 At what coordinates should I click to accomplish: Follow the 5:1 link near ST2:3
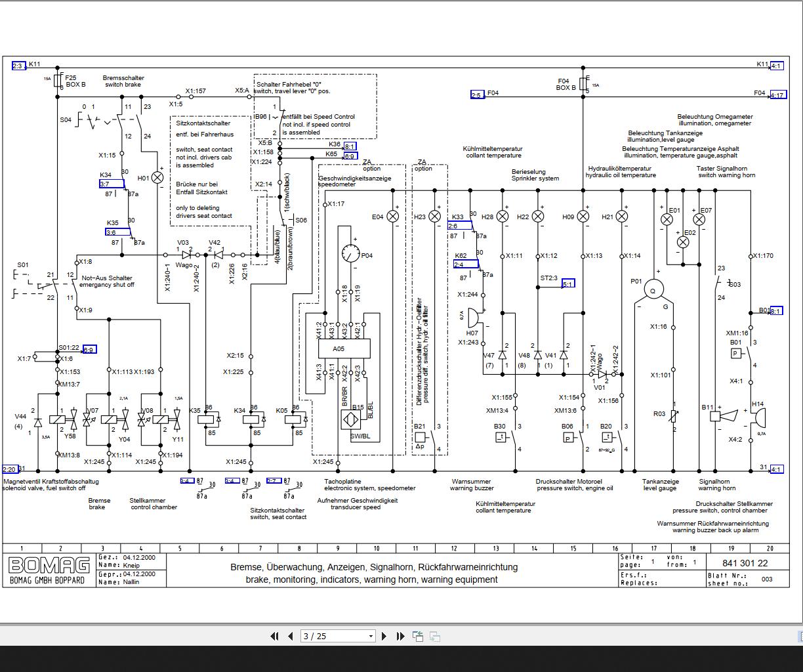pos(567,283)
